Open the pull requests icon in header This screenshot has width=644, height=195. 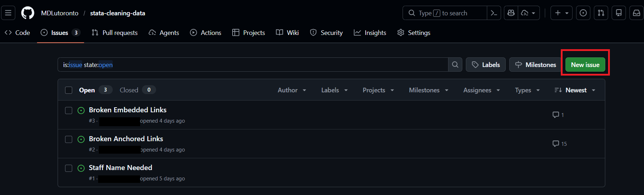tap(601, 13)
